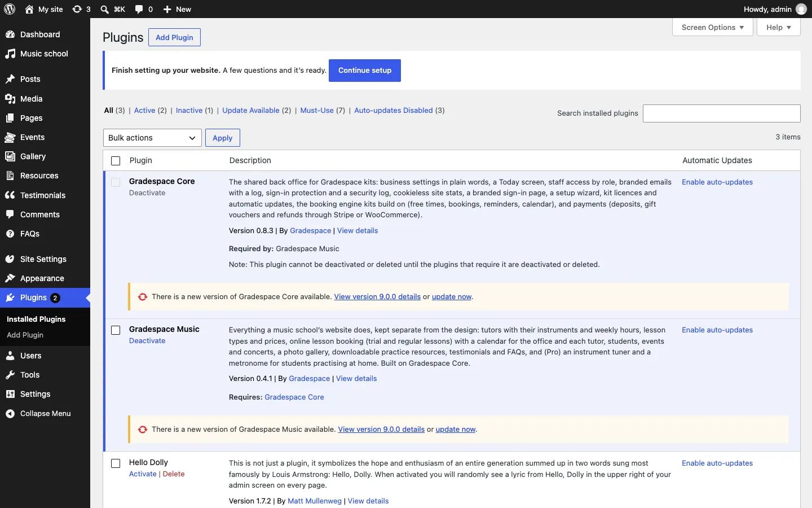Click the Events icon in sidebar
812x508 pixels.
10,137
